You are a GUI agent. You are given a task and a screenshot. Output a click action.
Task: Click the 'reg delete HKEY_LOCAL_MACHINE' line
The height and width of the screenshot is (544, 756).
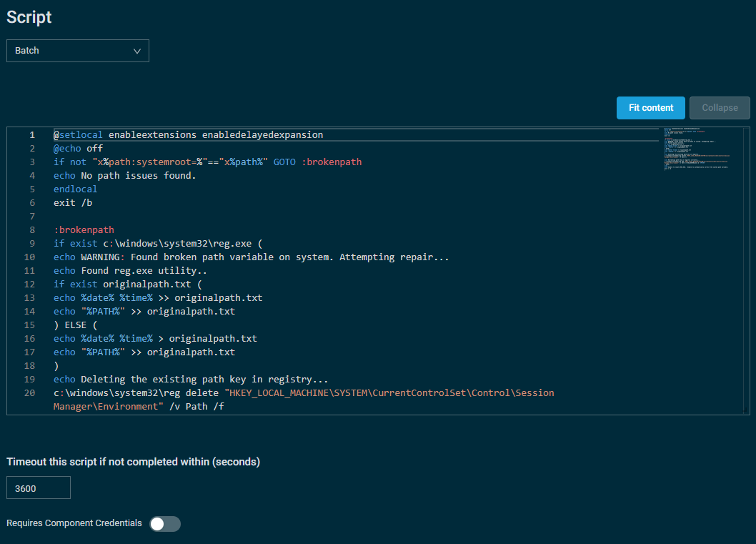[x=304, y=400]
